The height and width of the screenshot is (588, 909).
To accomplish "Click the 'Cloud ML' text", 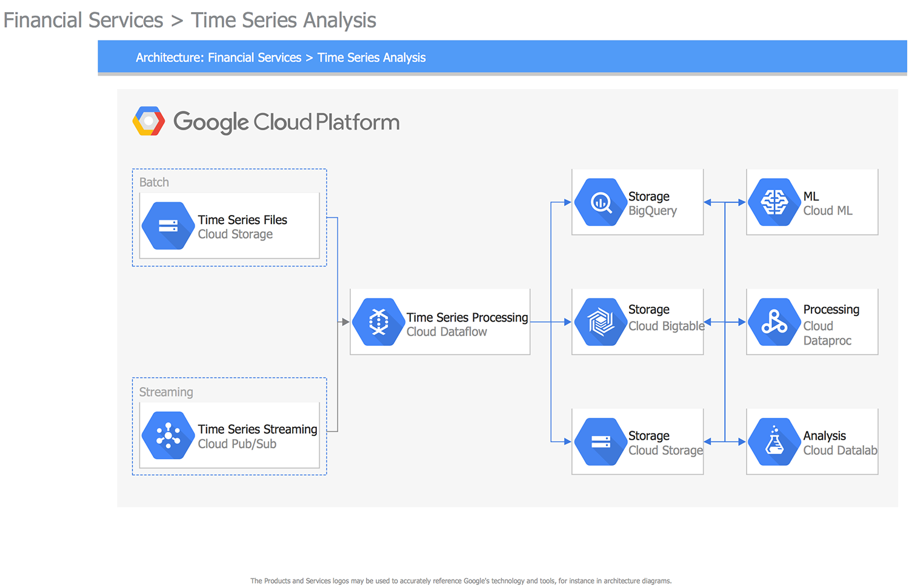I will coord(828,211).
